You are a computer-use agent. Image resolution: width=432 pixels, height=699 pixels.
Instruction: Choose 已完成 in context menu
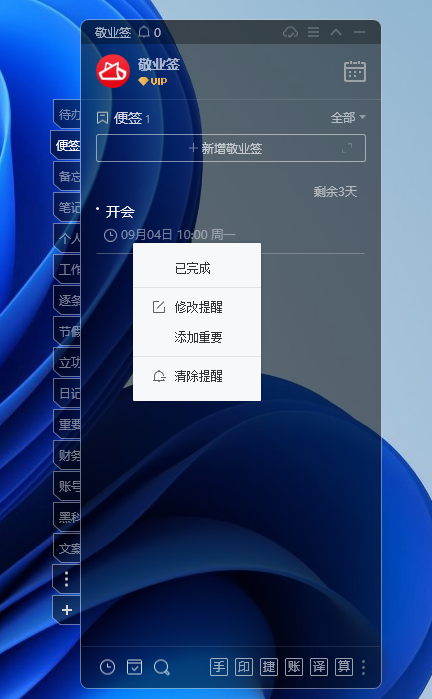(197, 268)
